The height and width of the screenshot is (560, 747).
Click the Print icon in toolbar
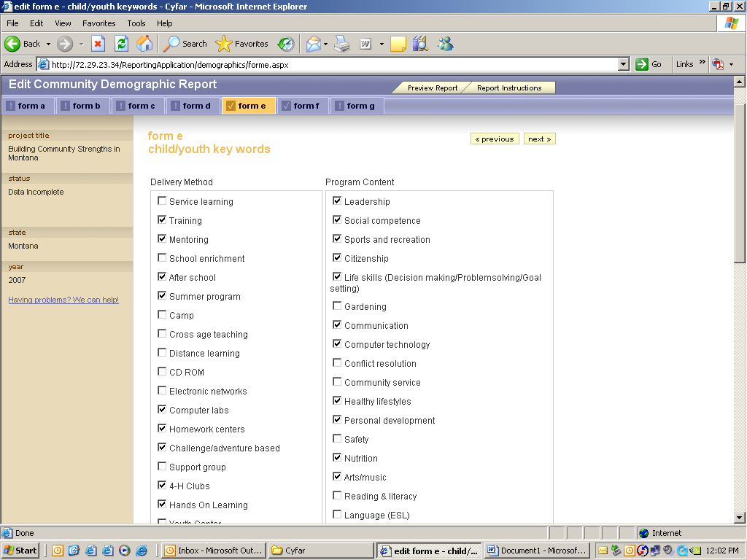tap(342, 44)
